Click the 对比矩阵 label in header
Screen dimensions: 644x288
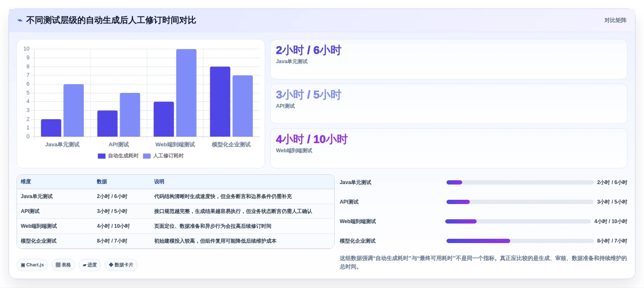tap(615, 20)
